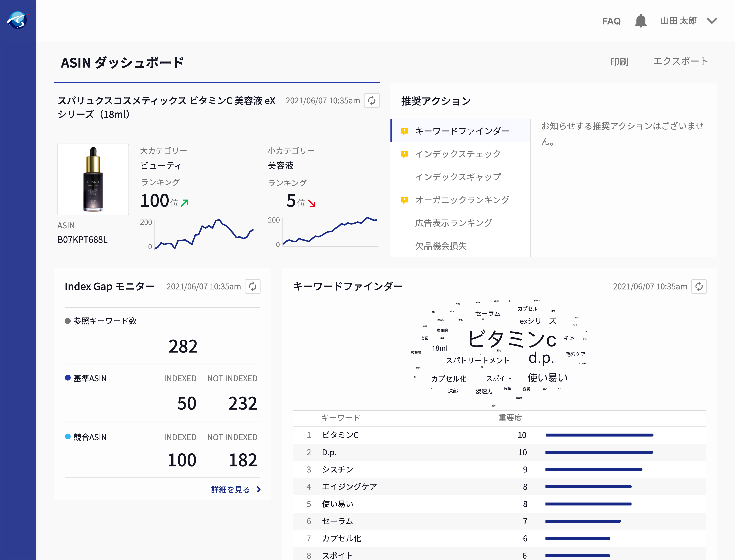Viewport: 735px width, 560px height.
Task: Click d.p. in the word cloud
Action: (541, 358)
